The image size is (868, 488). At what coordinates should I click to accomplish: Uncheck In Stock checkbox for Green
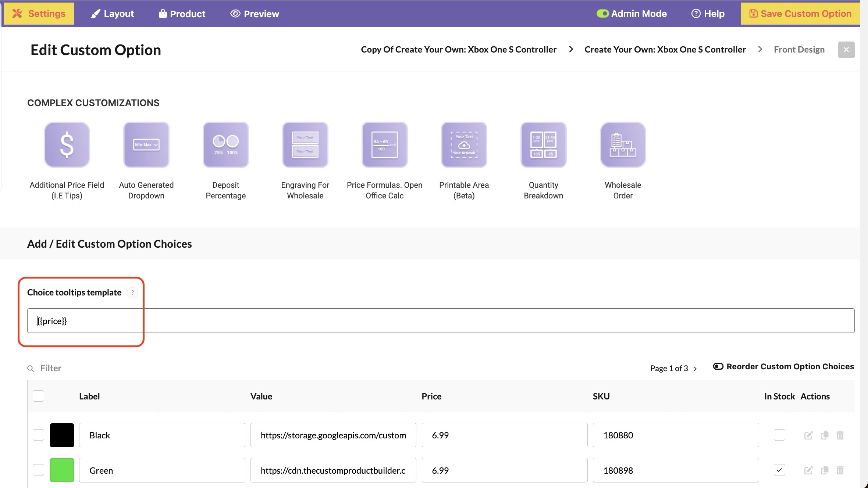tap(779, 470)
